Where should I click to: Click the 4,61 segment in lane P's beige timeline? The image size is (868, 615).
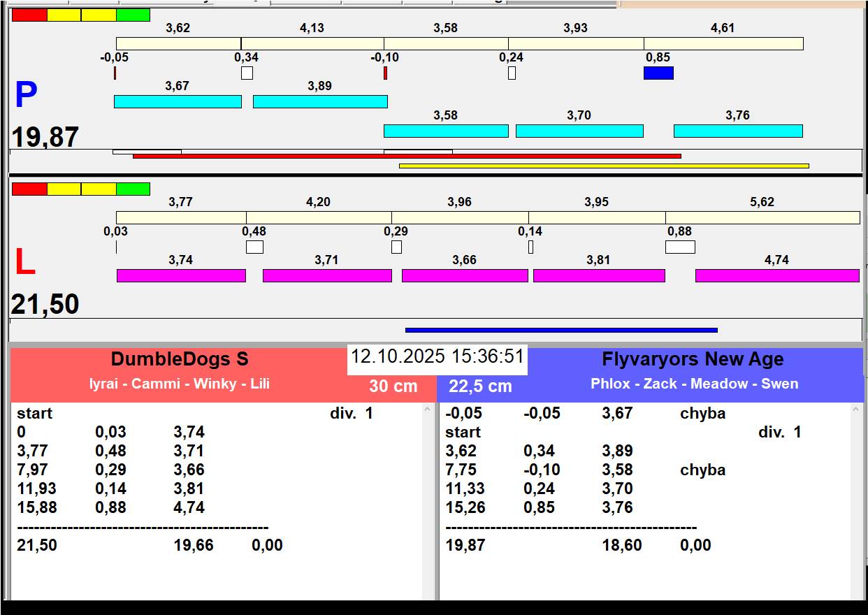(x=723, y=43)
